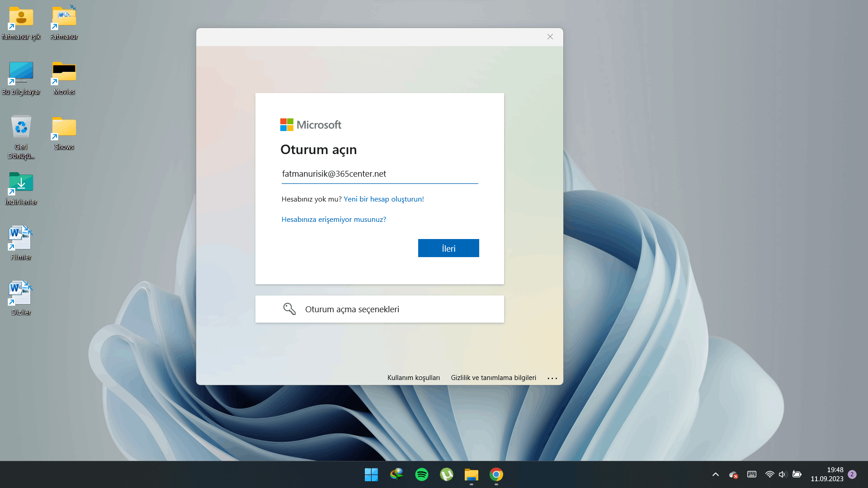Open Geri Dönüşüm recycle bin icon
868x488 pixels.
(21, 137)
